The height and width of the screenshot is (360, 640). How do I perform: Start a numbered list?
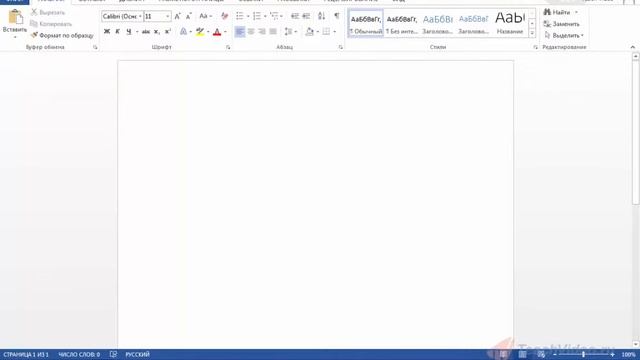(x=257, y=16)
